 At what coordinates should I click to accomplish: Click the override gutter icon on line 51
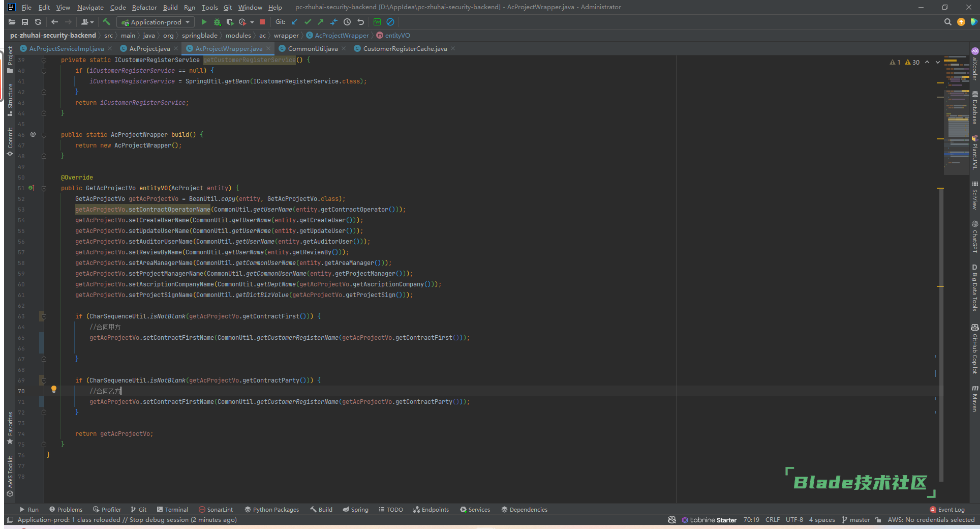pyautogui.click(x=32, y=188)
